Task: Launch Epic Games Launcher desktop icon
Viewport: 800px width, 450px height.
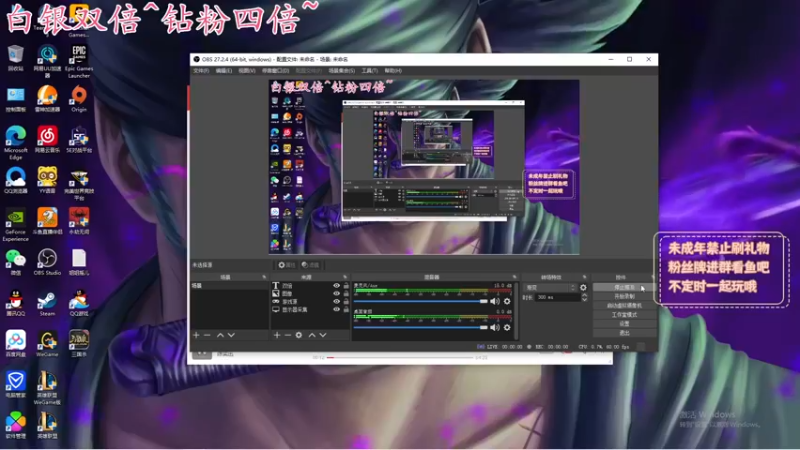Action: click(x=79, y=61)
